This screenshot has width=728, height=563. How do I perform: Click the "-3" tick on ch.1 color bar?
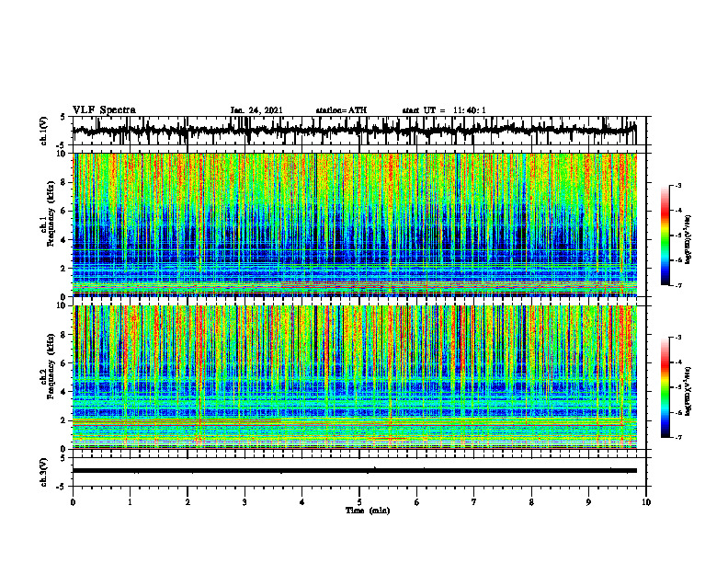[x=678, y=185]
